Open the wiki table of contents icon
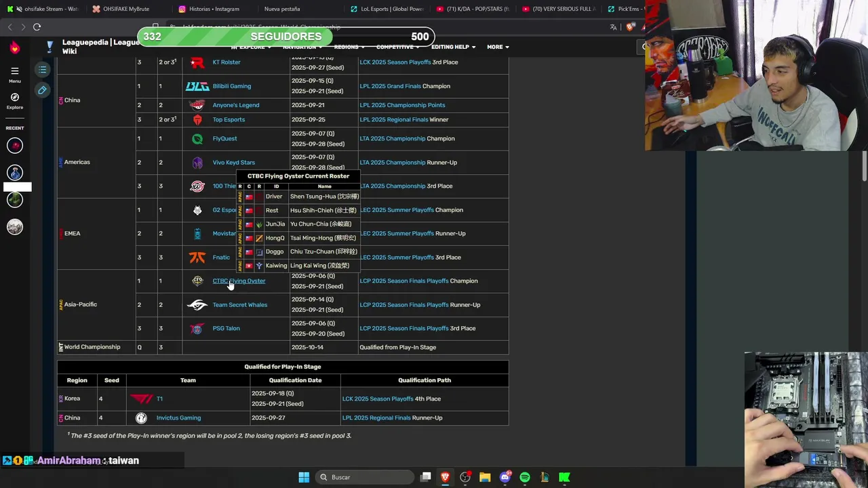 point(42,70)
